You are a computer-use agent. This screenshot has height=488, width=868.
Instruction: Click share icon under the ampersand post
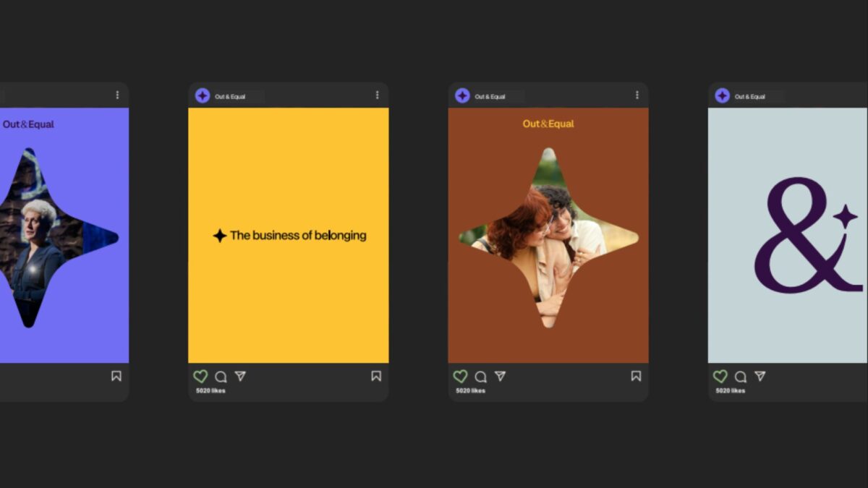(x=760, y=377)
